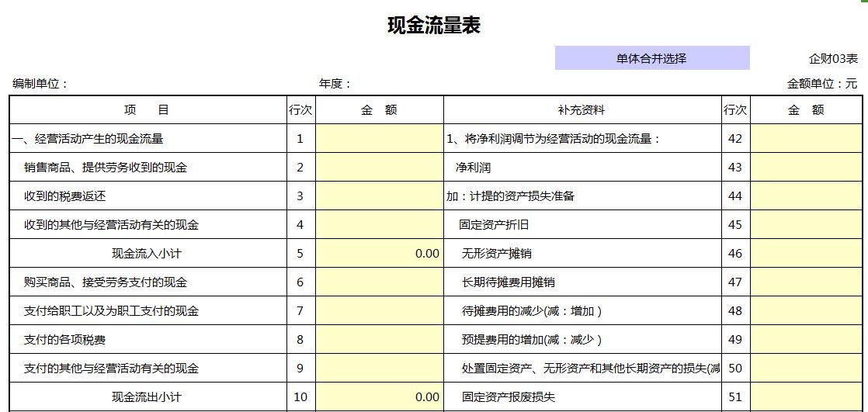The width and height of the screenshot is (868, 412).
Task: Click amount cell for 收到的税费返还
Action: (379, 196)
